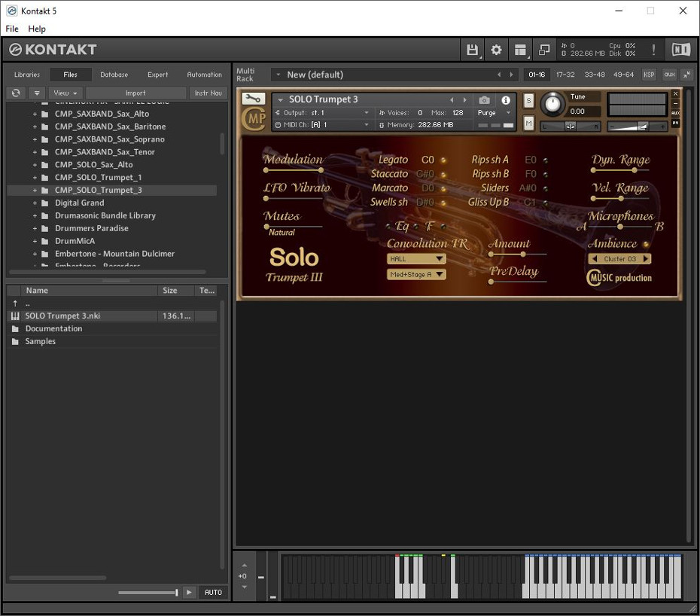Viewport: 700px width, 616px height.
Task: Toggle the rack minimize arrows icon
Action: click(687, 75)
